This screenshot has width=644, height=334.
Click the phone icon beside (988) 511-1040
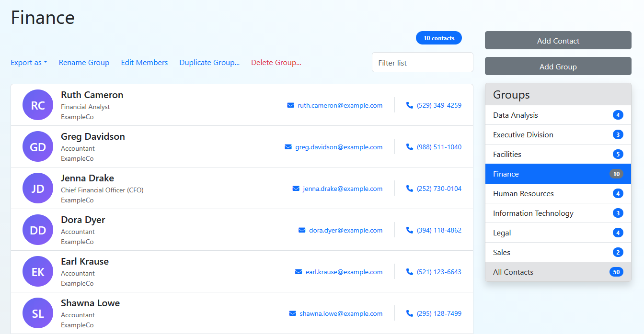point(409,147)
